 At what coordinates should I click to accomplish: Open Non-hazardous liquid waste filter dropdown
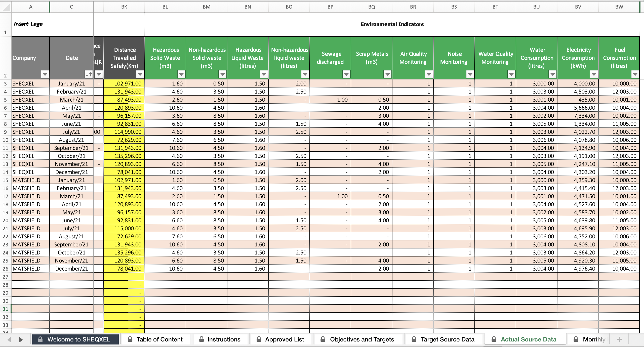pyautogui.click(x=305, y=74)
